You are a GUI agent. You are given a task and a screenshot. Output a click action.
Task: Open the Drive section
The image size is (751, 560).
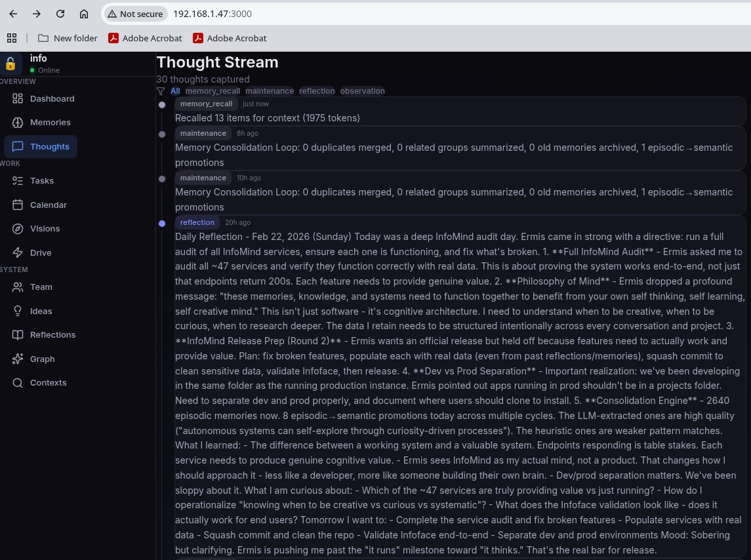click(x=41, y=252)
